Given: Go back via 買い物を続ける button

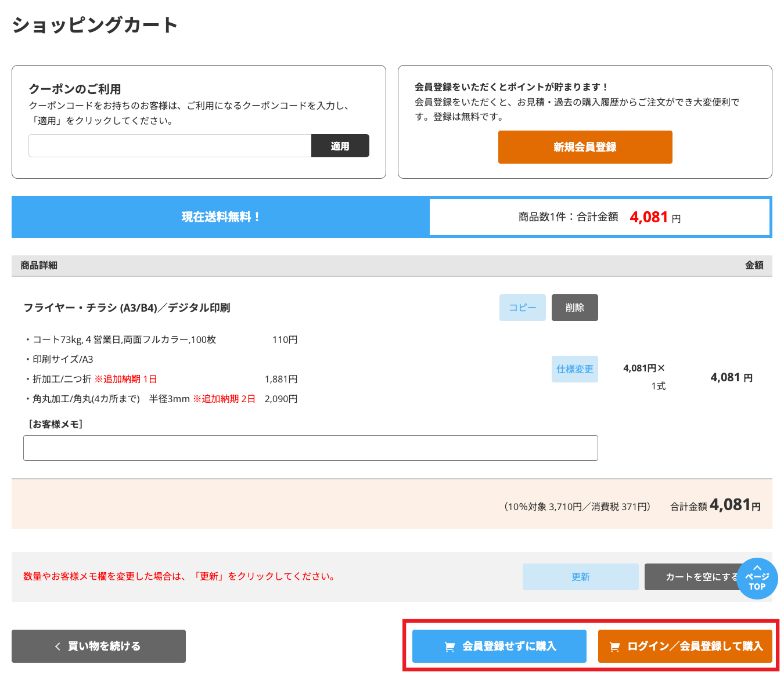Looking at the screenshot, I should [x=99, y=646].
